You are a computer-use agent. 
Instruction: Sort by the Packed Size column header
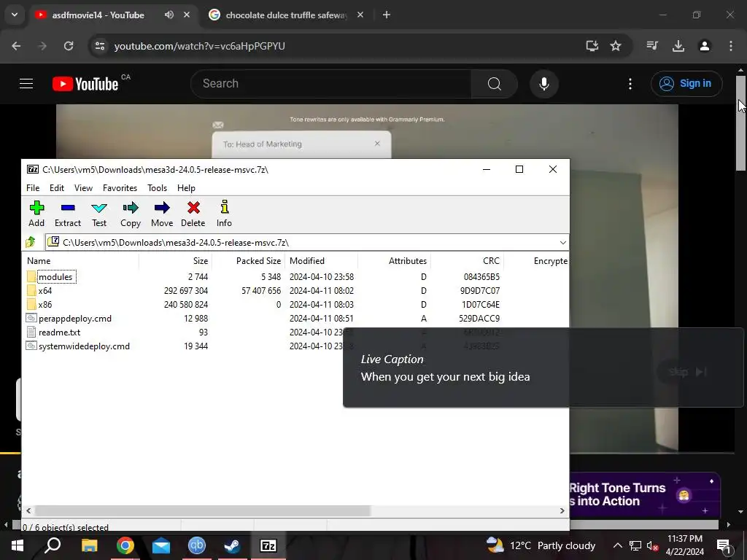coord(248,261)
